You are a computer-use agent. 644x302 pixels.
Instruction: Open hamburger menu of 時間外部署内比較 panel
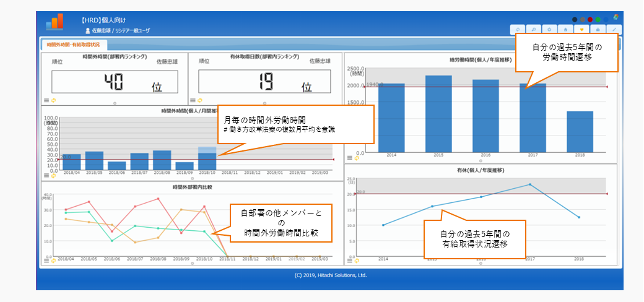pyautogui.click(x=46, y=261)
